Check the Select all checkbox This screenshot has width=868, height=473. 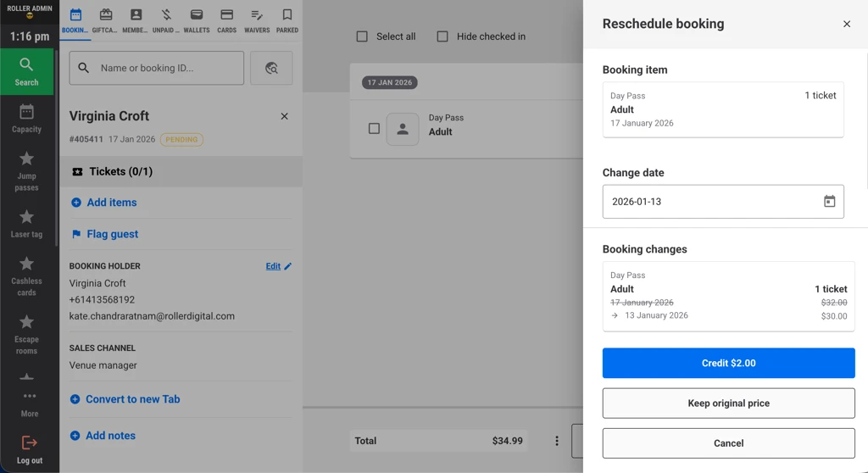(x=362, y=36)
